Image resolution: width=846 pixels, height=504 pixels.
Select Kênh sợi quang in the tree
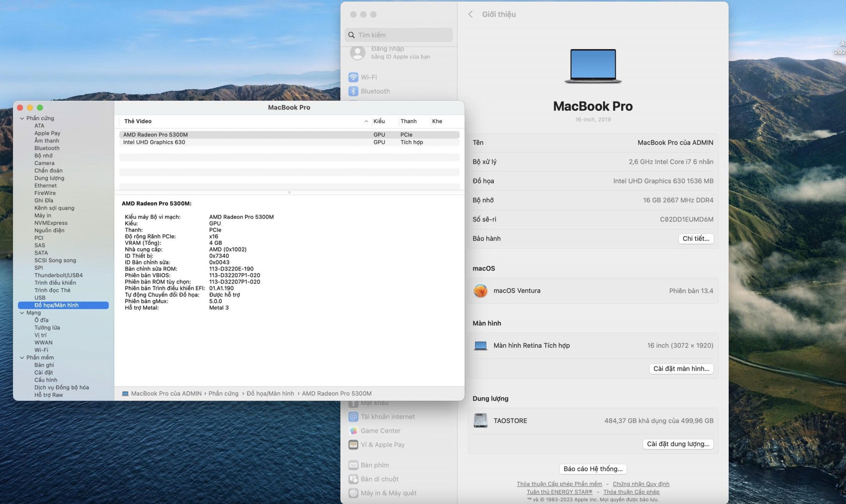point(54,208)
